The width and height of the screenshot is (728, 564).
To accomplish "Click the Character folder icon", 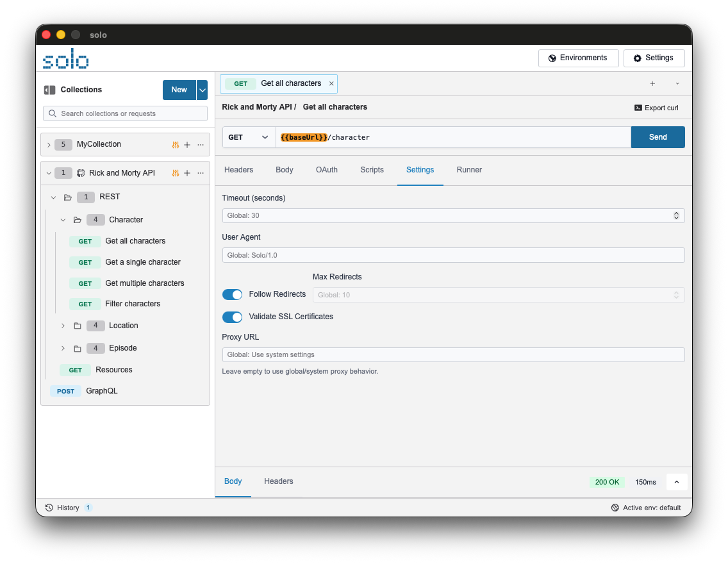I will tap(78, 220).
